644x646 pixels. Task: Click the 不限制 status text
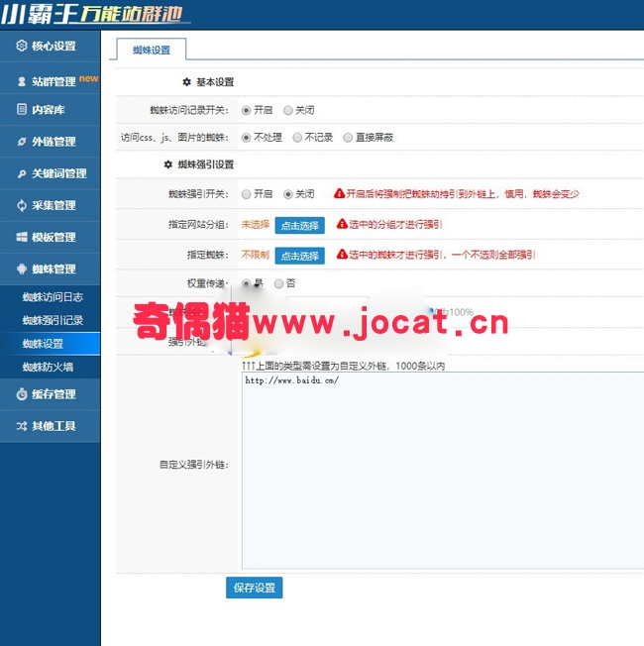[x=255, y=255]
